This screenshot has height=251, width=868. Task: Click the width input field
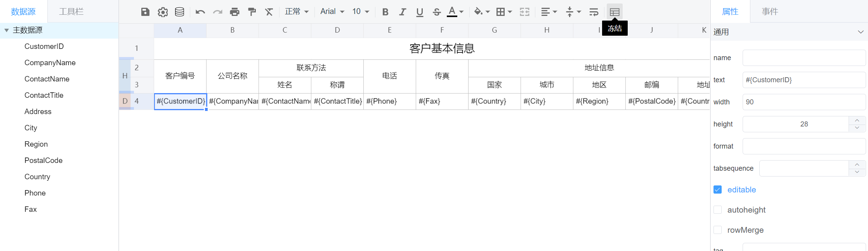click(x=804, y=102)
